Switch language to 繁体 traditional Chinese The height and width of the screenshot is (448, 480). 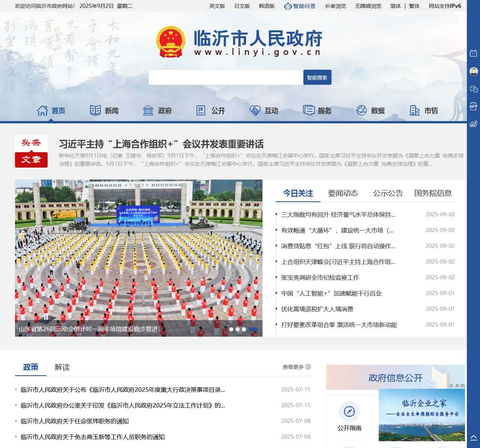(414, 6)
